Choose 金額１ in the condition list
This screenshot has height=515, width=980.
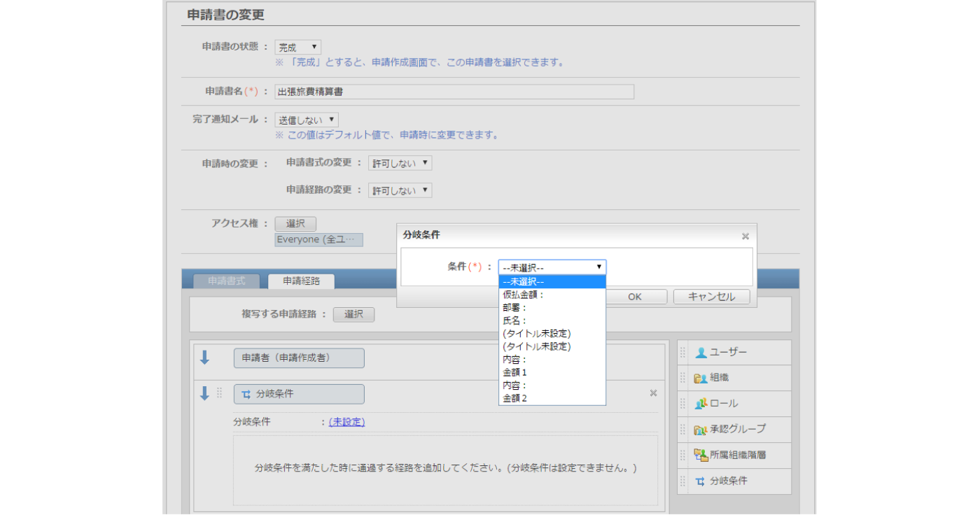click(552, 372)
